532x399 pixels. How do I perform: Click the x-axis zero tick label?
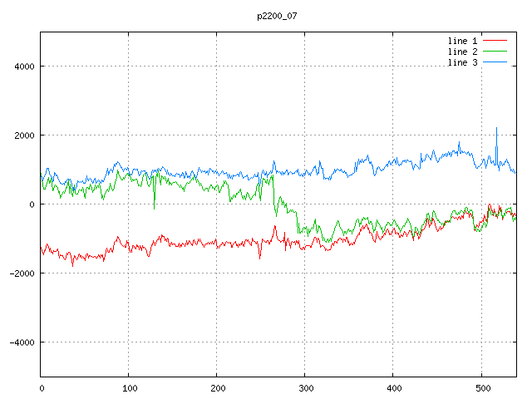[x=41, y=387]
